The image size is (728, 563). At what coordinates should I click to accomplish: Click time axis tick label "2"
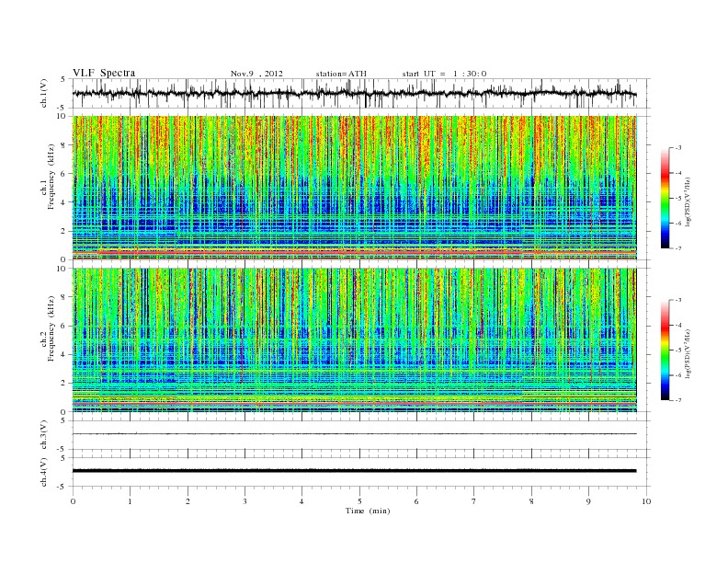coord(188,501)
